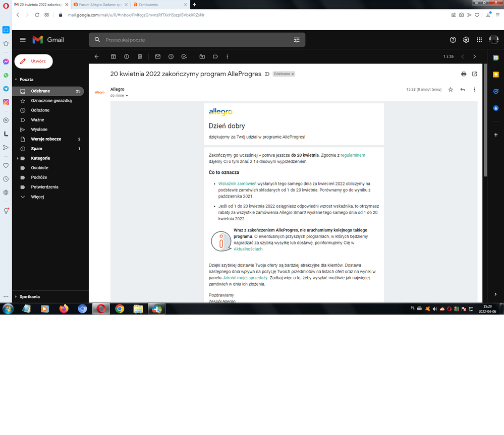This screenshot has width=504, height=435.
Task: Expand the Spotkania section
Action: tap(16, 296)
